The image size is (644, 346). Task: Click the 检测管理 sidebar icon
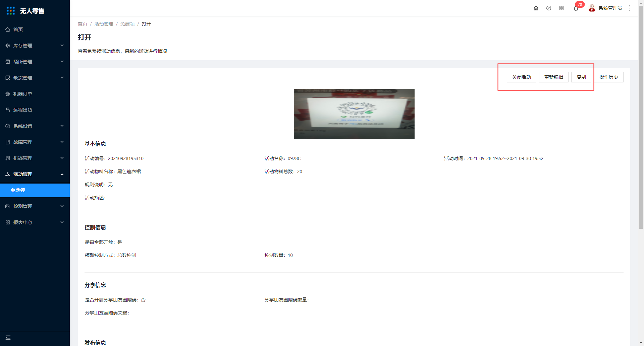click(8, 206)
